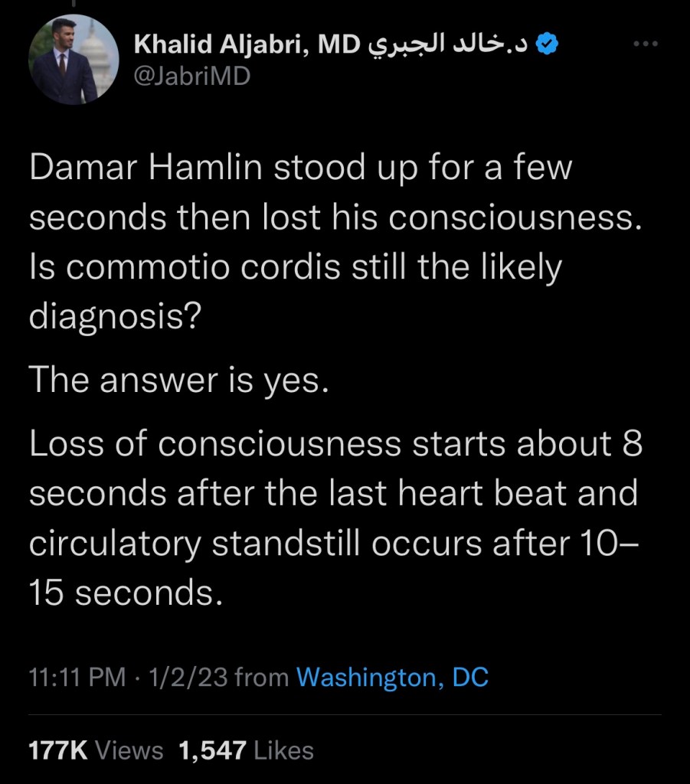
Task: Click the 'Damar Hamlin stood up' paragraph
Action: [x=300, y=167]
